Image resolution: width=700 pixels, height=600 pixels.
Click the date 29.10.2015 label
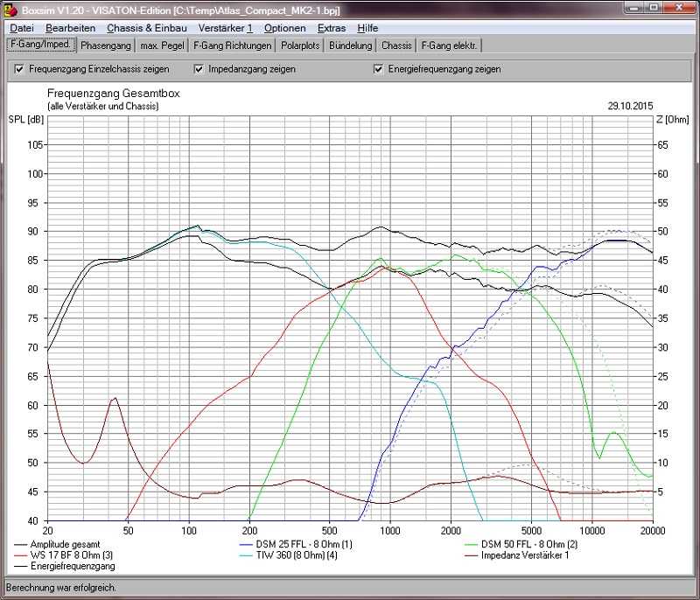pos(630,106)
